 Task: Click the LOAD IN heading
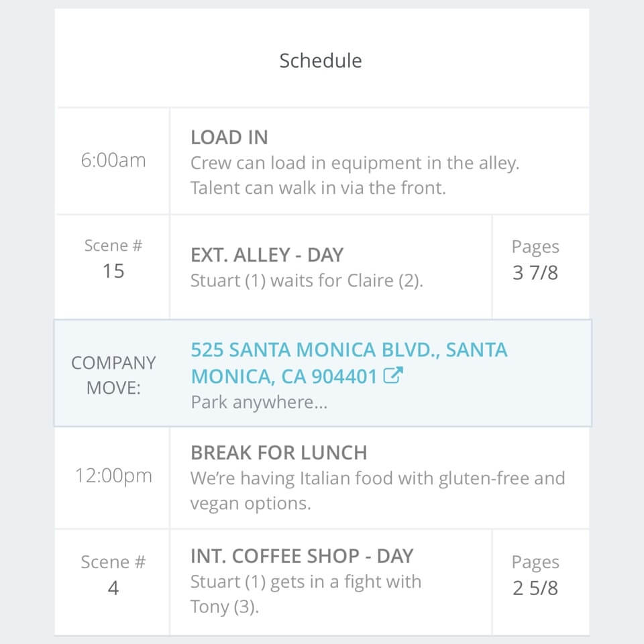(229, 138)
